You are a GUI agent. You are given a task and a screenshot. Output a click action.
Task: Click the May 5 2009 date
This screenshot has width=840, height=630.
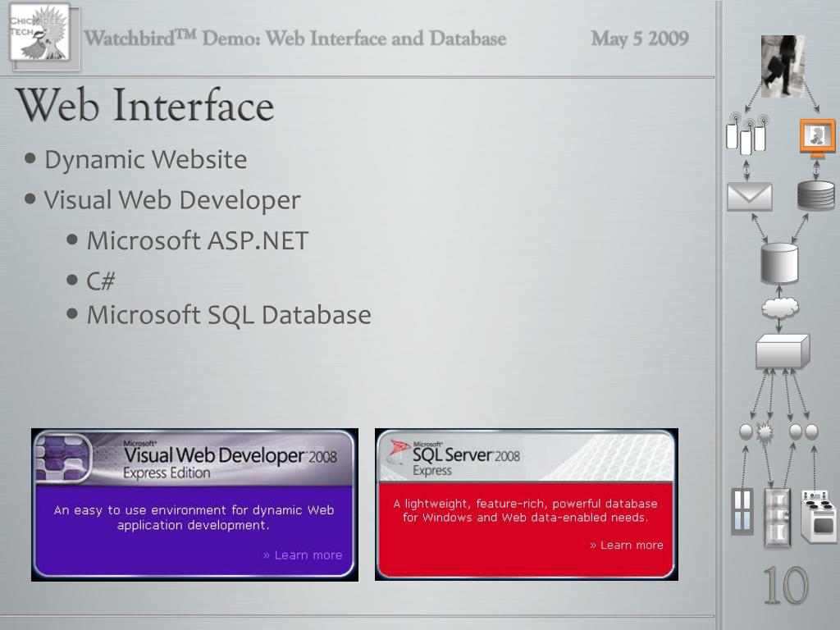640,38
